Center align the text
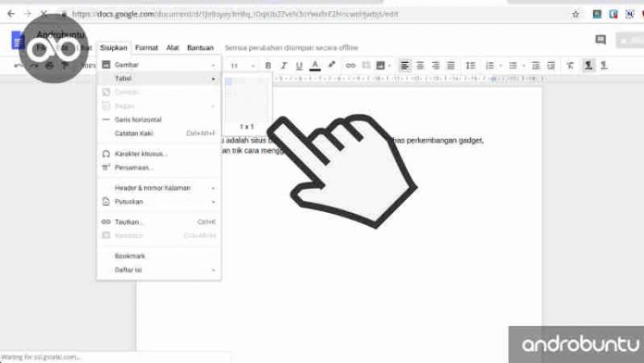The height and width of the screenshot is (363, 644). coord(420,66)
